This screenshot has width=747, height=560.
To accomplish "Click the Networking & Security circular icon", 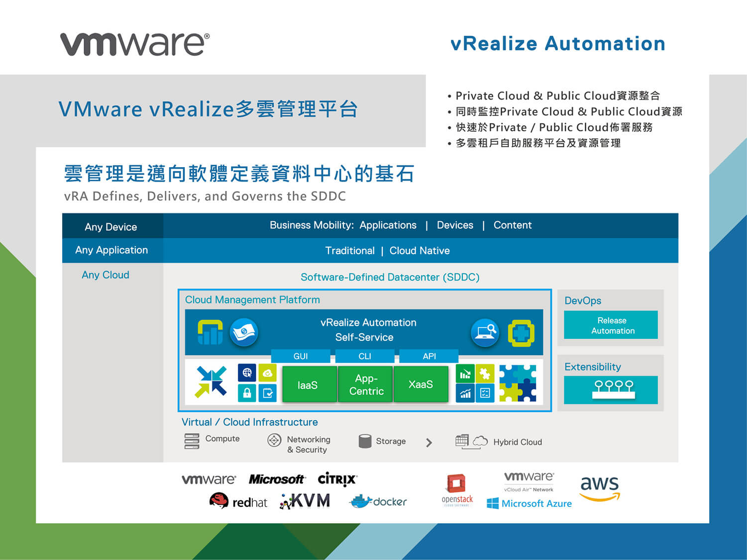I will point(274,441).
